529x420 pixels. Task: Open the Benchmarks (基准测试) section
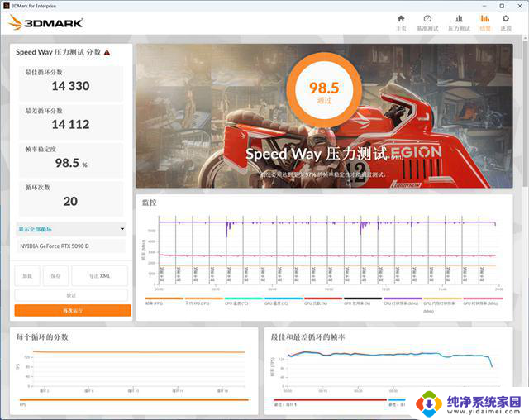427,23
